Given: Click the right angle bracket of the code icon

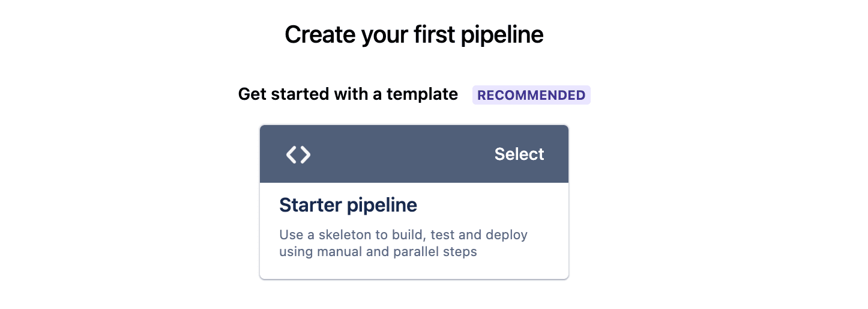Looking at the screenshot, I should tap(306, 154).
